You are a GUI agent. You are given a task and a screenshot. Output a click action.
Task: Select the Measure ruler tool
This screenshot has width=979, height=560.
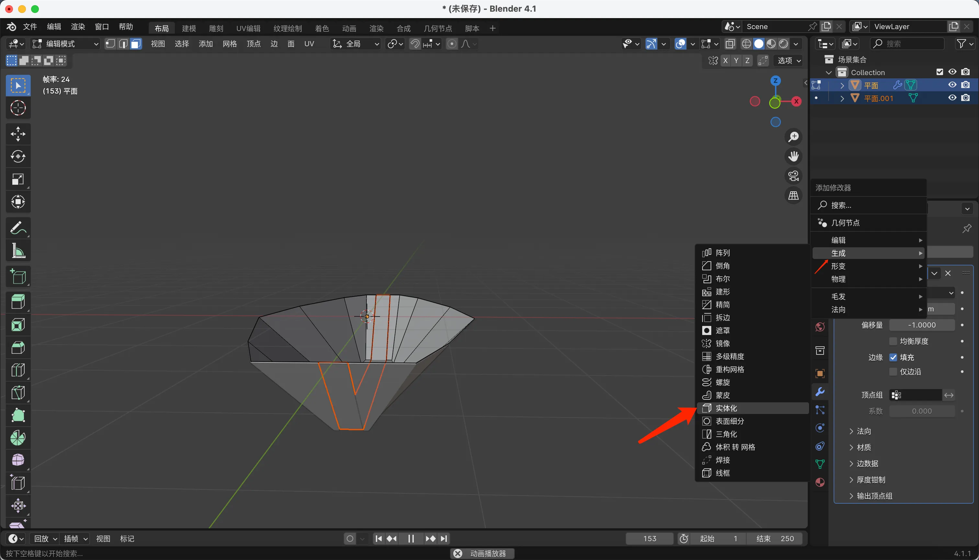pos(18,251)
